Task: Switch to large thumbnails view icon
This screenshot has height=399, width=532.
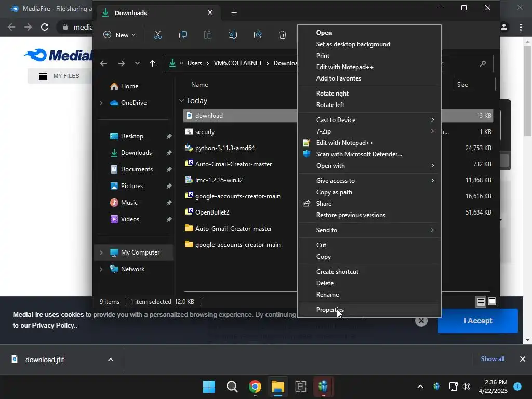Action: [x=492, y=301]
